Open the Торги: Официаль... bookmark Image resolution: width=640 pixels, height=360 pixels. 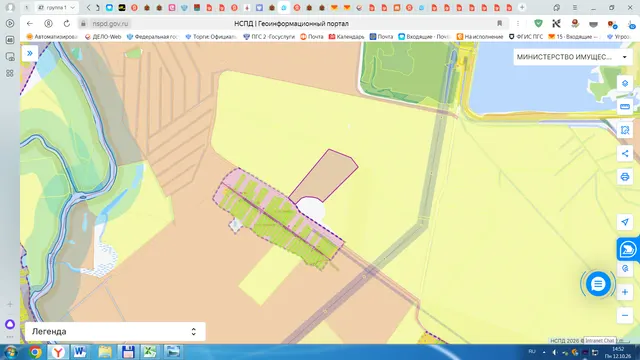point(211,37)
